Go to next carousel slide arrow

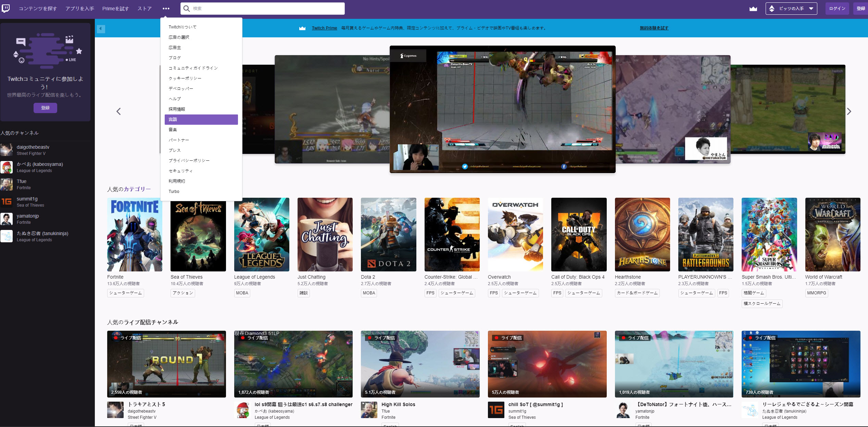[x=849, y=111]
